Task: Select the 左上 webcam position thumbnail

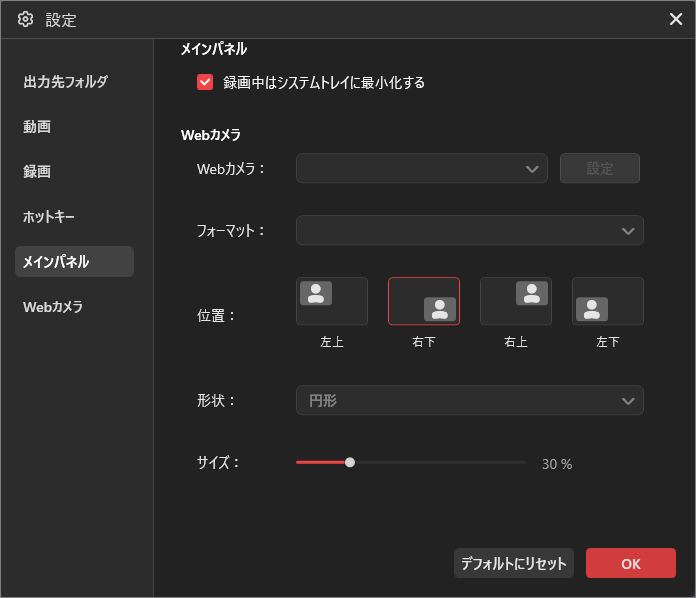Action: point(332,301)
